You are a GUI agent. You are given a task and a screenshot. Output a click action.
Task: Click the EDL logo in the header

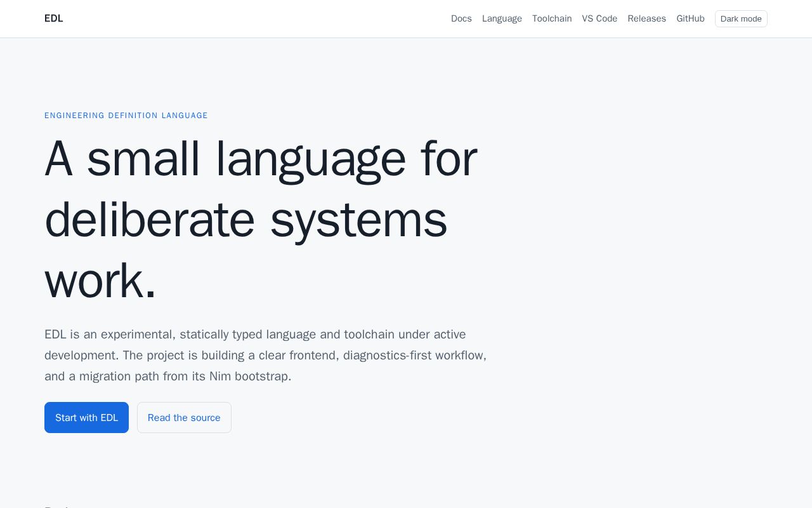coord(54,18)
